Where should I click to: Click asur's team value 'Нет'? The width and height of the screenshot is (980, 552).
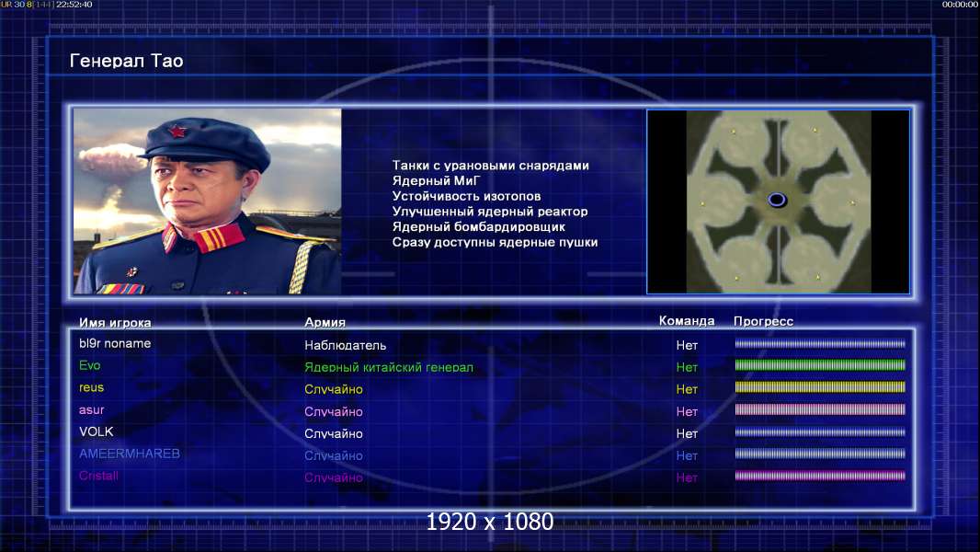click(687, 412)
